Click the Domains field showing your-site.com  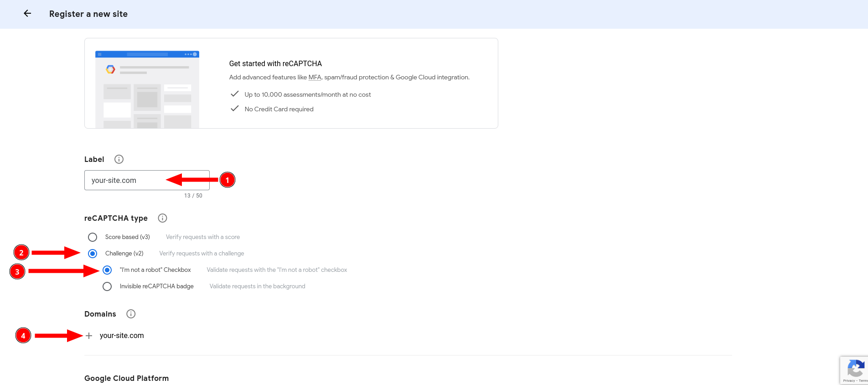tap(122, 336)
